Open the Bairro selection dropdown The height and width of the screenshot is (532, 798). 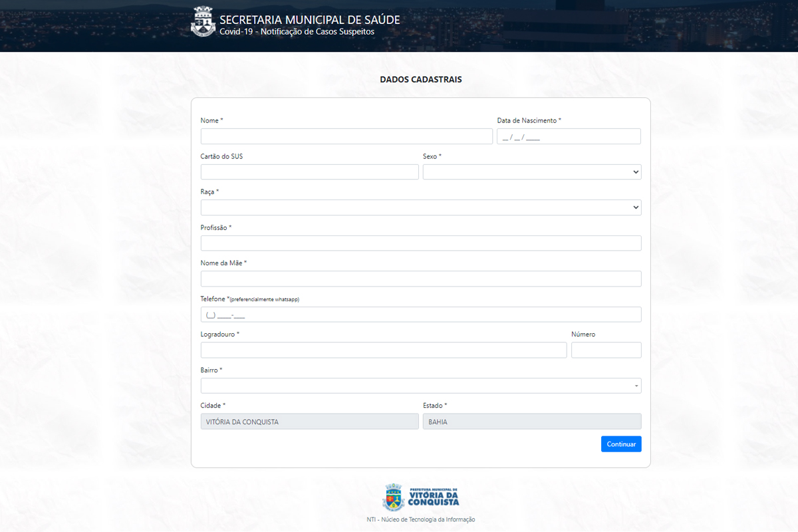(420, 386)
